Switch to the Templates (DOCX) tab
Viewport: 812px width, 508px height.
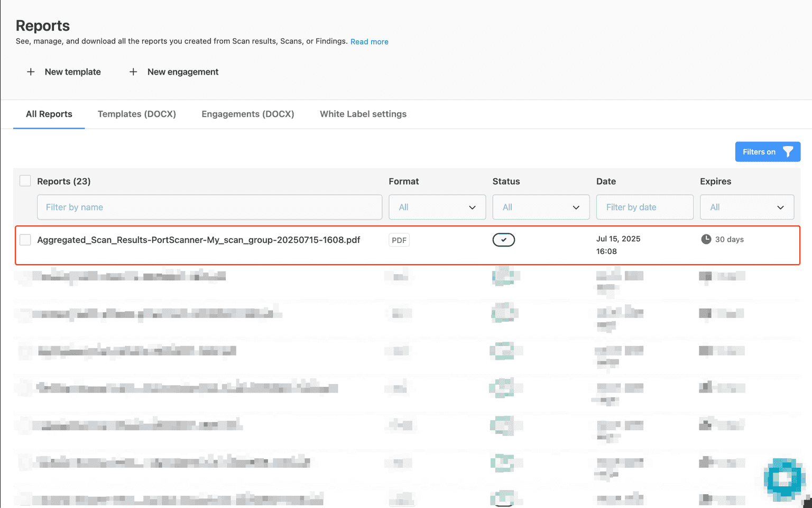[137, 114]
